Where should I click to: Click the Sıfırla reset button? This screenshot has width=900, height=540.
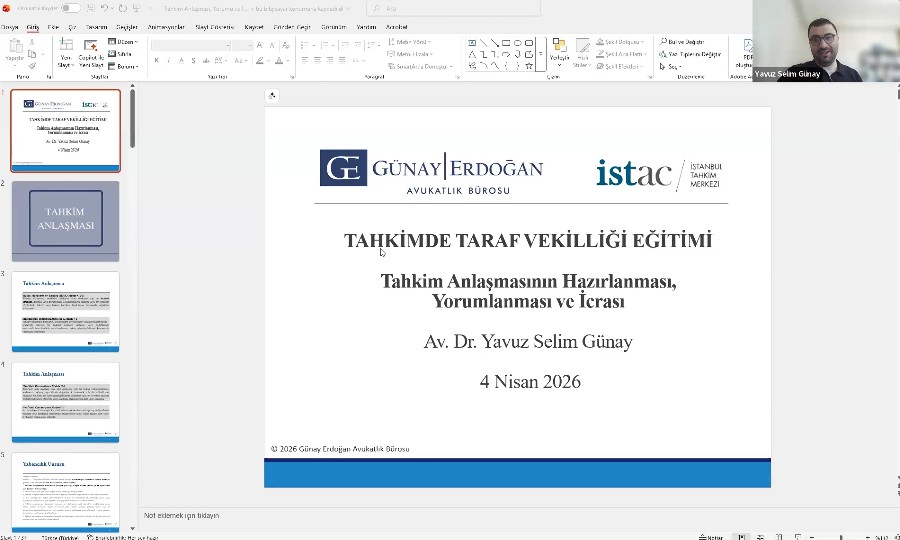pos(120,54)
